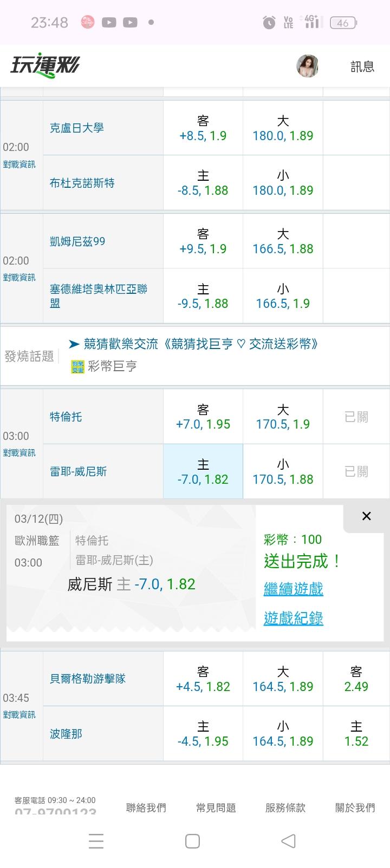This screenshot has width=390, height=868.
Task: Pick 波隆那 主 1.52 moneyline
Action: [356, 734]
